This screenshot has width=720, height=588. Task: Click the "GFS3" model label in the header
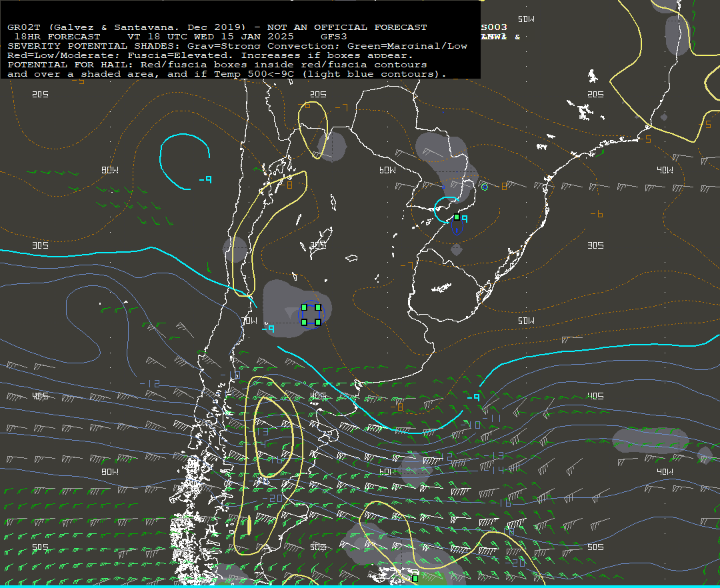pos(334,37)
